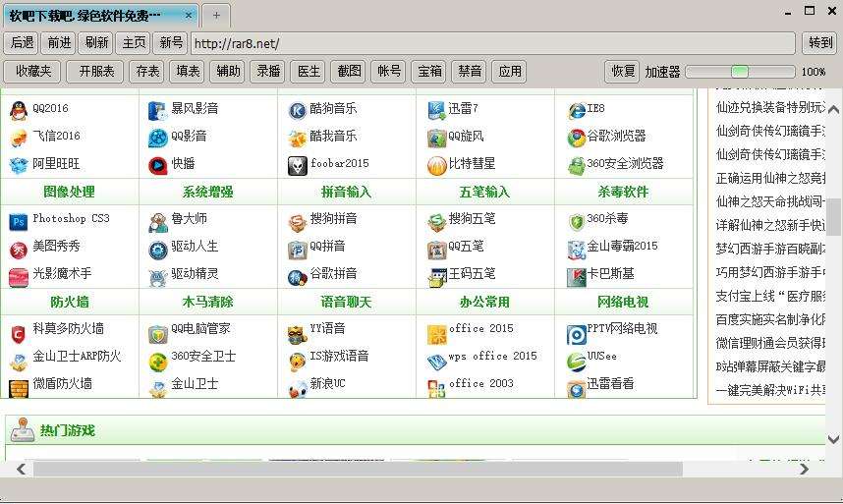The image size is (843, 504).
Task: Click the 卡巴斯基 icon
Action: pos(577,277)
